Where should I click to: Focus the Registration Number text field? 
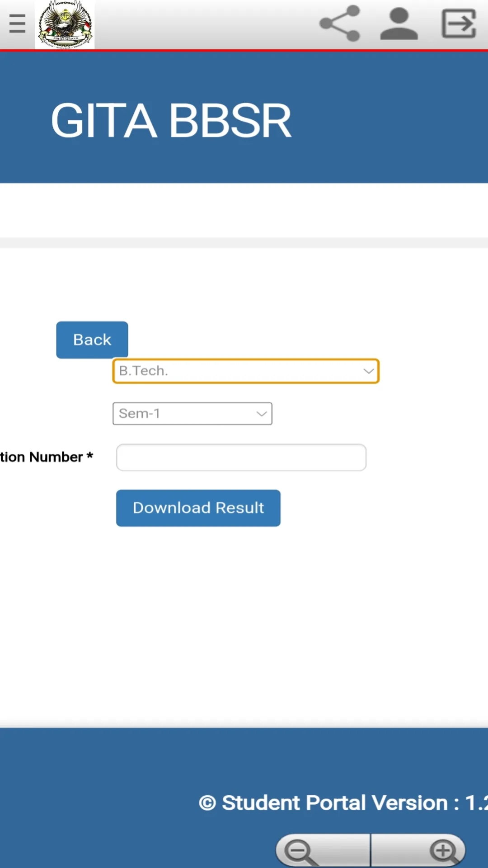(241, 458)
